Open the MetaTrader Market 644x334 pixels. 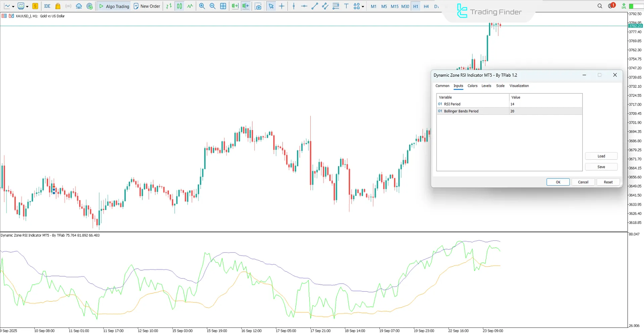pyautogui.click(x=57, y=6)
